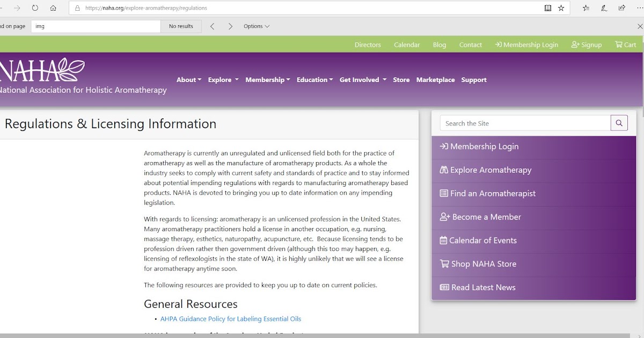Open the Marketplace nav item
The image size is (644, 338).
pos(436,80)
